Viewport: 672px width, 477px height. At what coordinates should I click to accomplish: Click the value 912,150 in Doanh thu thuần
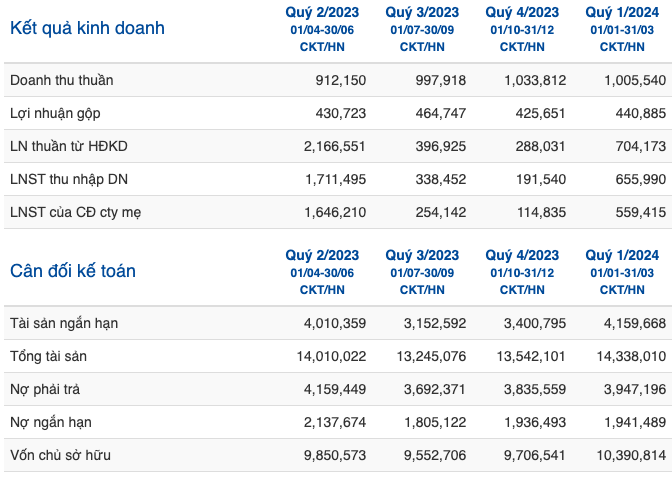click(x=341, y=80)
